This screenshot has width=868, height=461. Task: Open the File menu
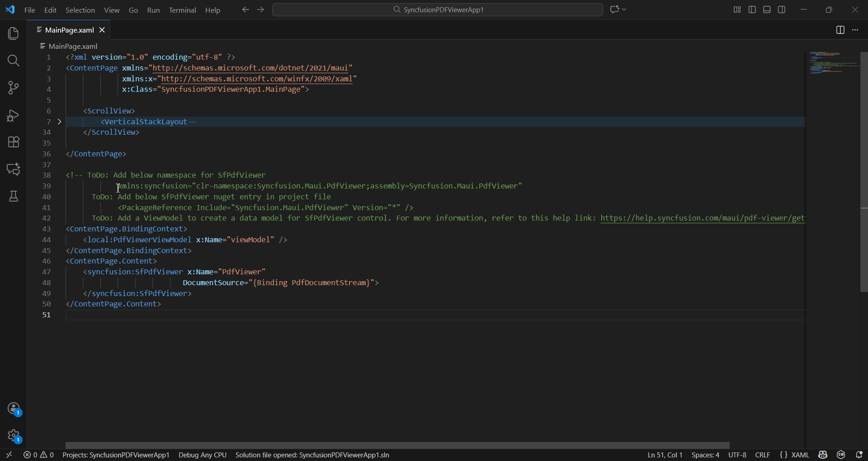[x=30, y=10]
